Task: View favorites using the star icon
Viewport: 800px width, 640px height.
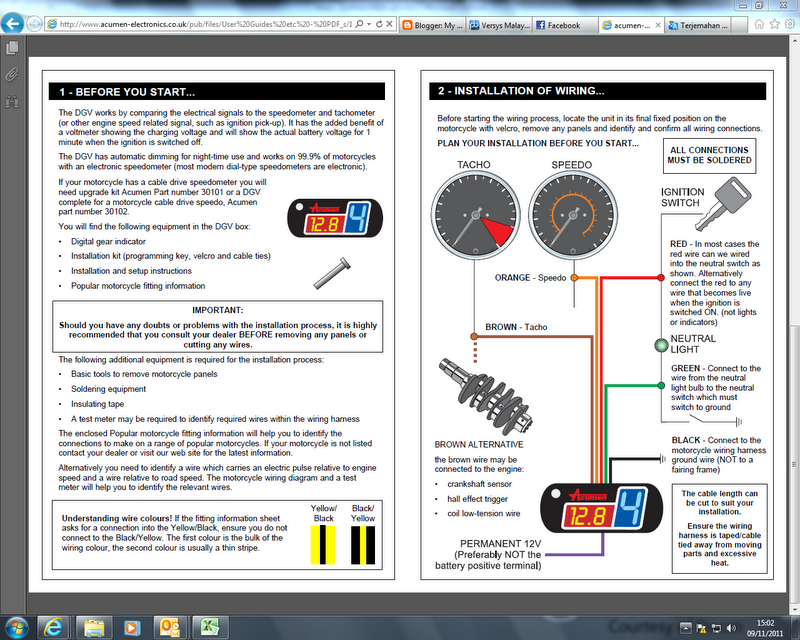Action: pyautogui.click(x=774, y=24)
